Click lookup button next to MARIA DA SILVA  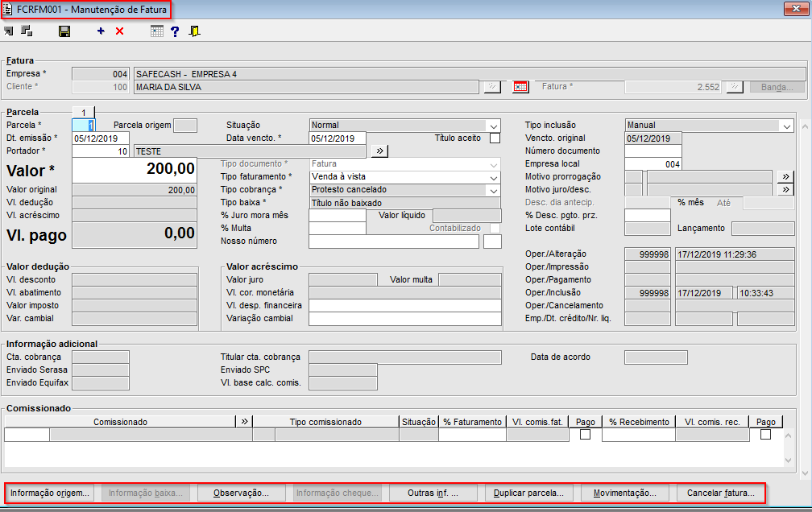(x=492, y=87)
